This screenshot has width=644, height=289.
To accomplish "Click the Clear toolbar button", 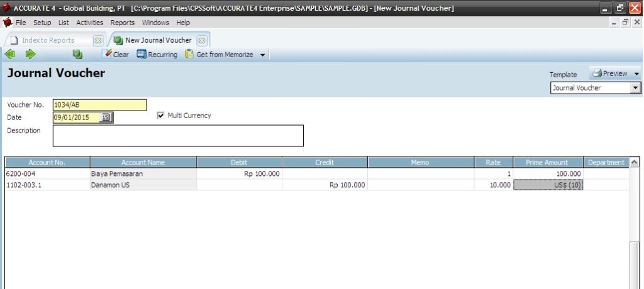I will 116,54.
